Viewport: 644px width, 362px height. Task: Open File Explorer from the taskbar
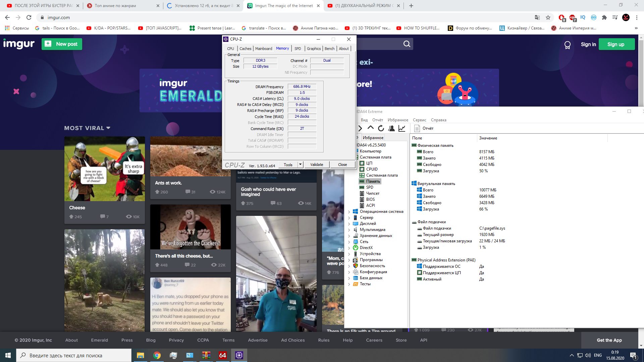pos(140,355)
